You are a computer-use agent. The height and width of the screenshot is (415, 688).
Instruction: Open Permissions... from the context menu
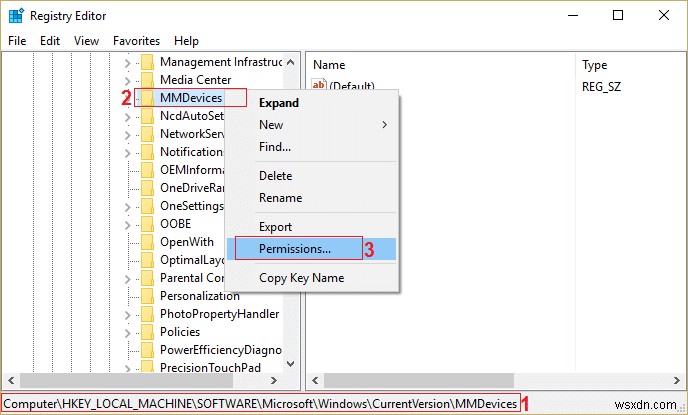312,249
